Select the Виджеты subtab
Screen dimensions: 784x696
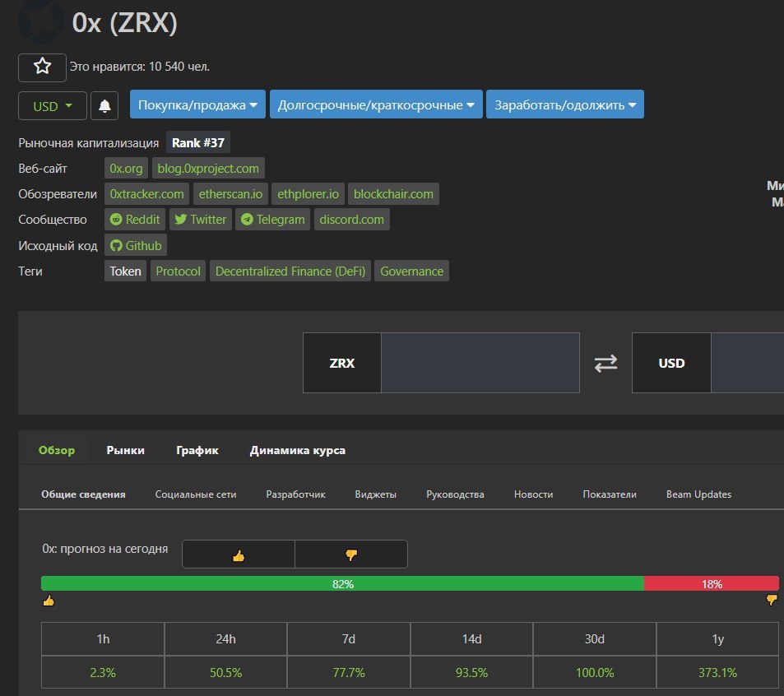[x=375, y=494]
